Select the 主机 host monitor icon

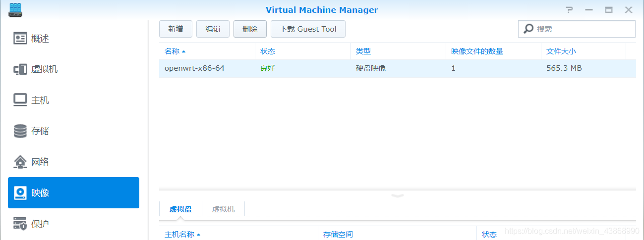(x=20, y=100)
